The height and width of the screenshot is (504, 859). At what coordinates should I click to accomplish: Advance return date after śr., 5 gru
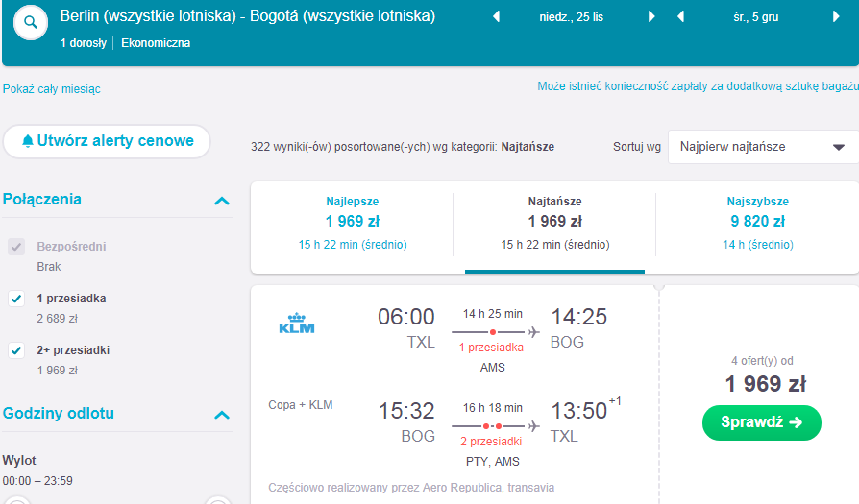pyautogui.click(x=836, y=17)
